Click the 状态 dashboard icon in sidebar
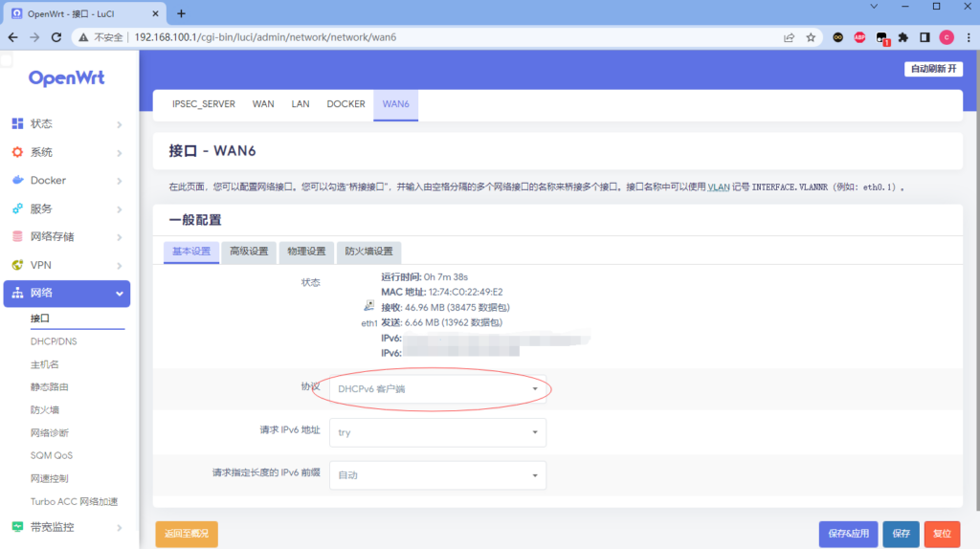980x549 pixels. [17, 123]
